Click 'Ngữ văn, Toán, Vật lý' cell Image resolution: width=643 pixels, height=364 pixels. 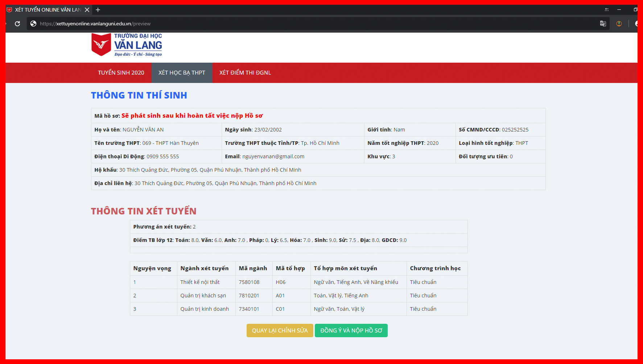tap(358, 309)
